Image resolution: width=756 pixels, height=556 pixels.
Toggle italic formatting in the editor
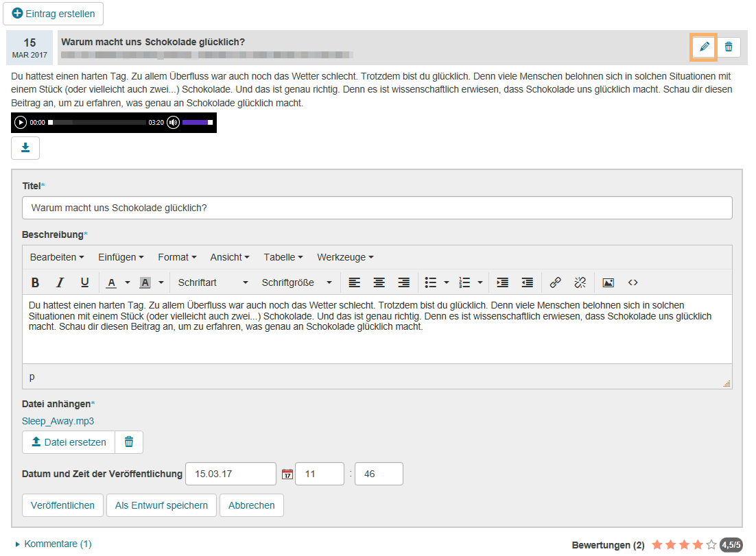click(60, 282)
